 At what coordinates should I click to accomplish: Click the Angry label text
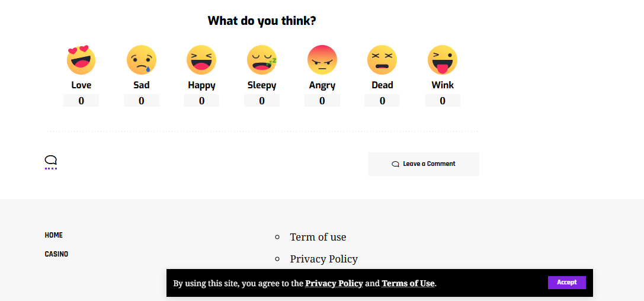click(x=322, y=85)
